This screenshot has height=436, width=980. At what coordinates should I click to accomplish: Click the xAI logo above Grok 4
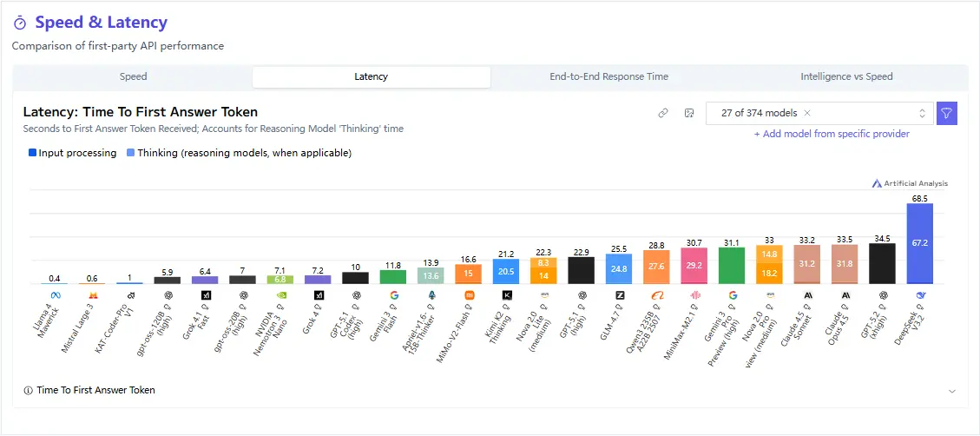[x=318, y=294]
